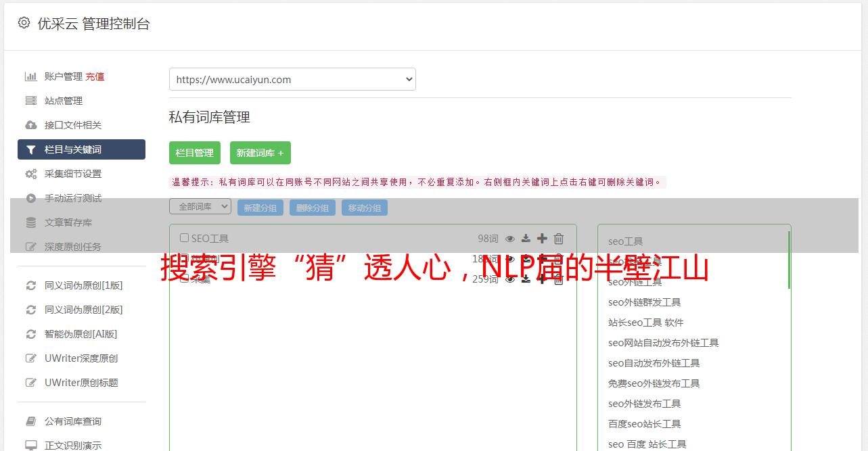The height and width of the screenshot is (451, 868).
Task: Click the 98词 count for SEO工具
Action: (488, 239)
